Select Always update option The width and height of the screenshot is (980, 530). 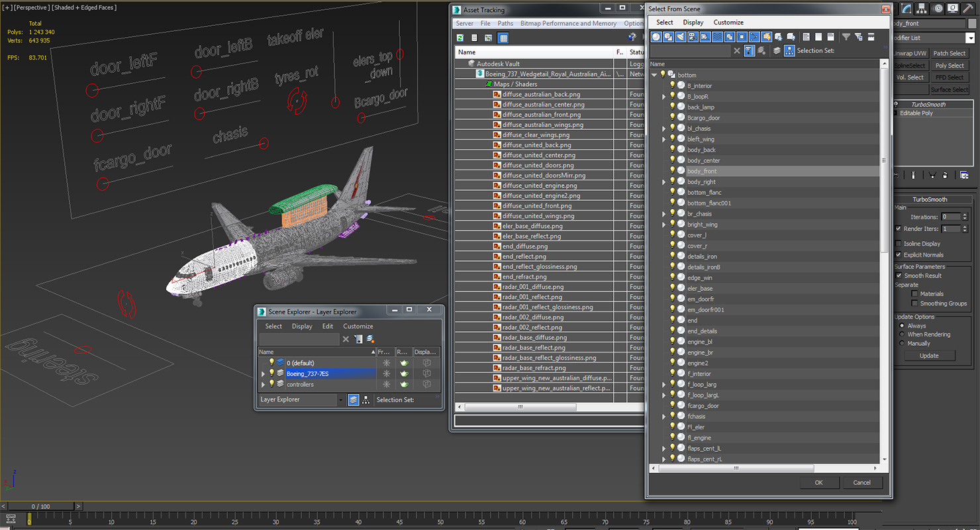click(x=901, y=326)
